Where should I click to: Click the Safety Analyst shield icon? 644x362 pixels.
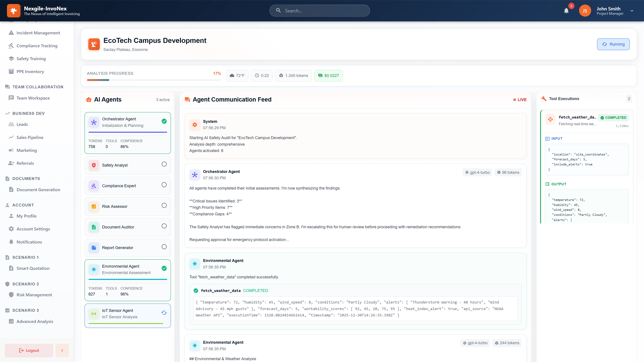click(x=94, y=165)
